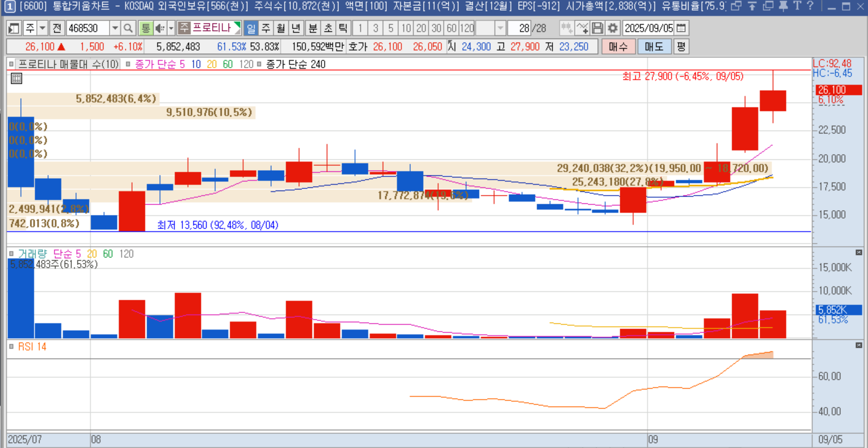Image resolution: width=868 pixels, height=448 pixels.
Task: Switch to 년 yearly chart period
Action: 296,28
